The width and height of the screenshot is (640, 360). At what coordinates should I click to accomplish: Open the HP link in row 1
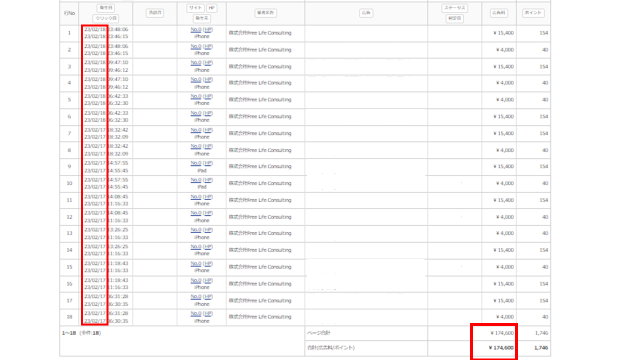[x=208, y=29]
